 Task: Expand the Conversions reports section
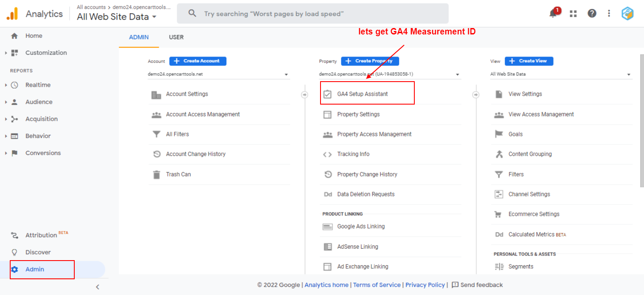click(6, 153)
